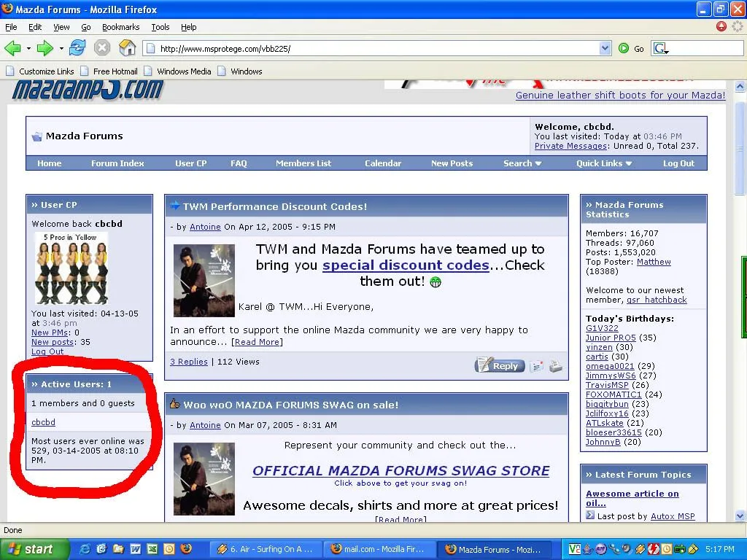Click the email-this-post envelope icon beside Reply
This screenshot has height=560, width=747.
click(537, 366)
